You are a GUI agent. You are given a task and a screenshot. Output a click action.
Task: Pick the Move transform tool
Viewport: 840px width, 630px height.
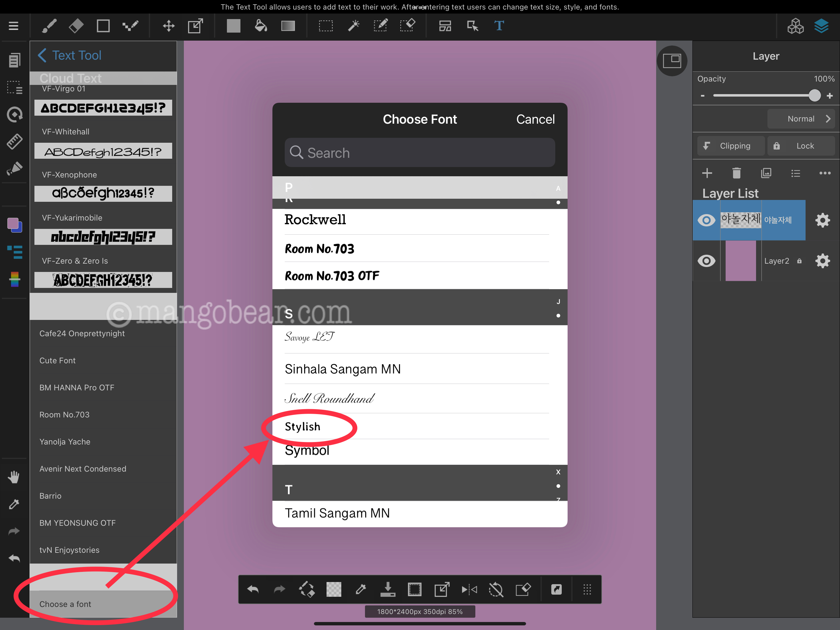point(168,26)
